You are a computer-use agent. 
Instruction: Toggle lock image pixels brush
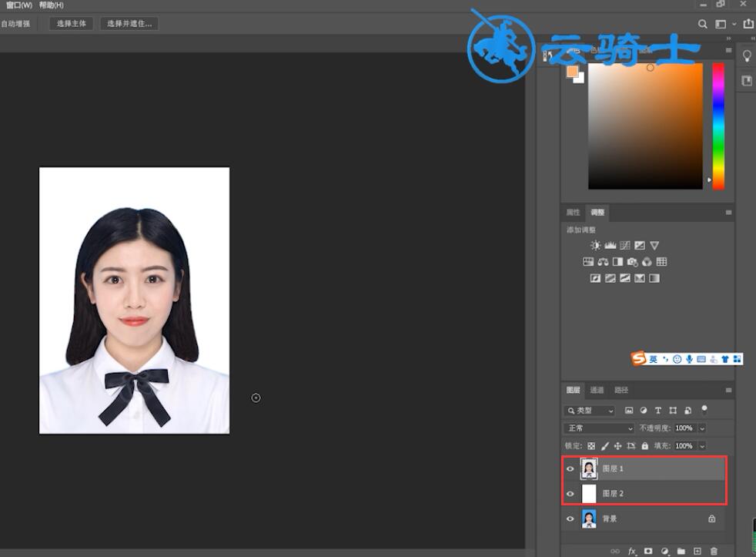click(x=604, y=446)
